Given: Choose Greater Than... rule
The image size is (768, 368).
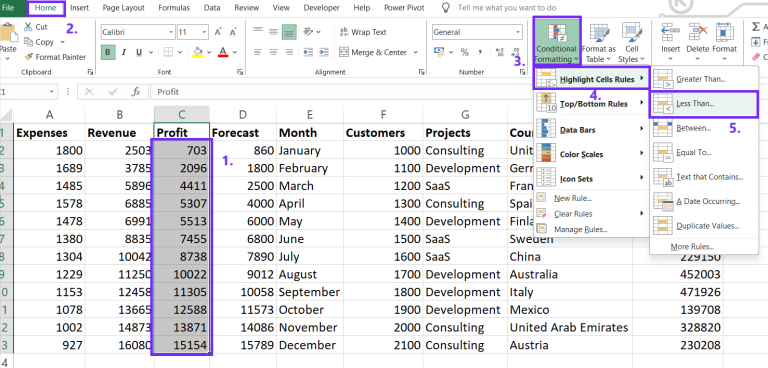Looking at the screenshot, I should [x=703, y=79].
